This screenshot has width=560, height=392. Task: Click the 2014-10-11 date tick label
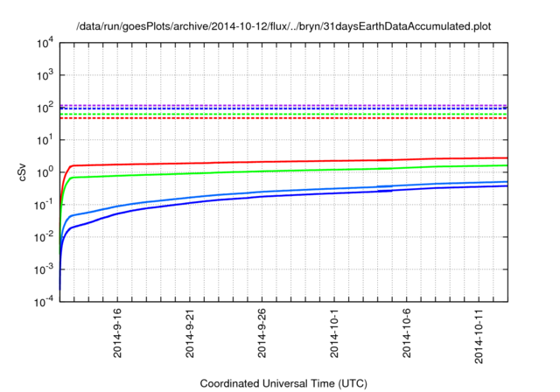tap(479, 336)
